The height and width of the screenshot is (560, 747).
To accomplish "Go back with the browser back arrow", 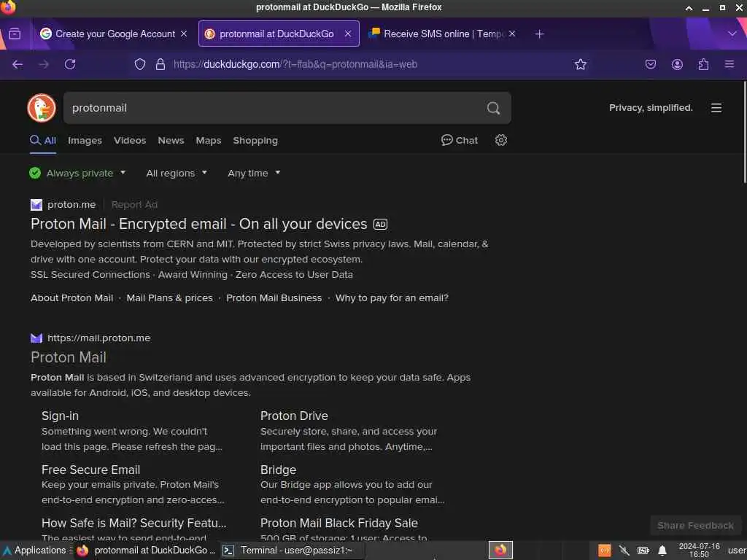I will pyautogui.click(x=18, y=64).
